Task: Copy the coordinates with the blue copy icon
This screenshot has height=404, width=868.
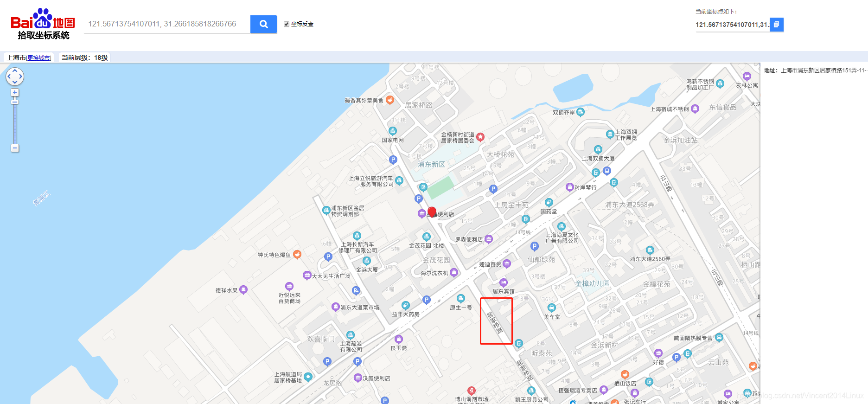Action: (777, 25)
